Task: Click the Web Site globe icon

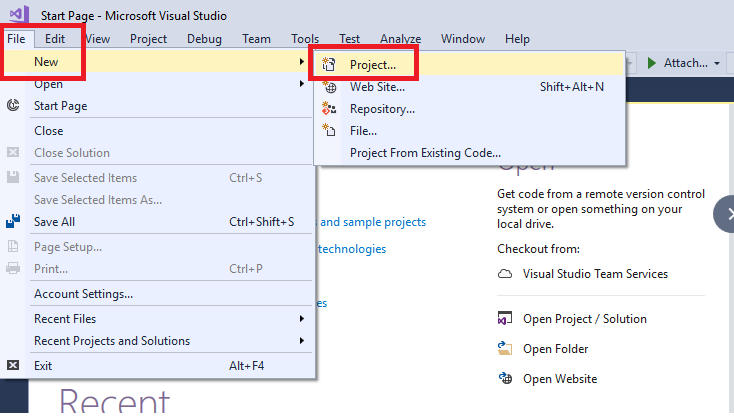Action: (330, 87)
